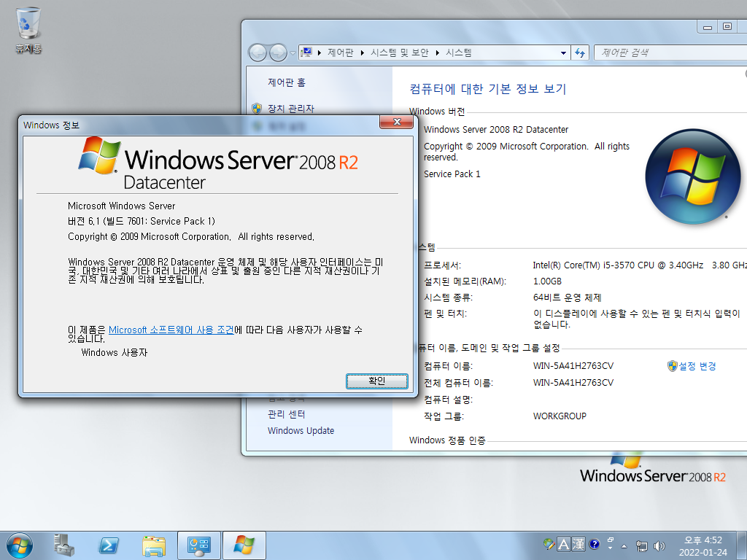
Task: Open address bar history dropdown
Action: pos(563,52)
